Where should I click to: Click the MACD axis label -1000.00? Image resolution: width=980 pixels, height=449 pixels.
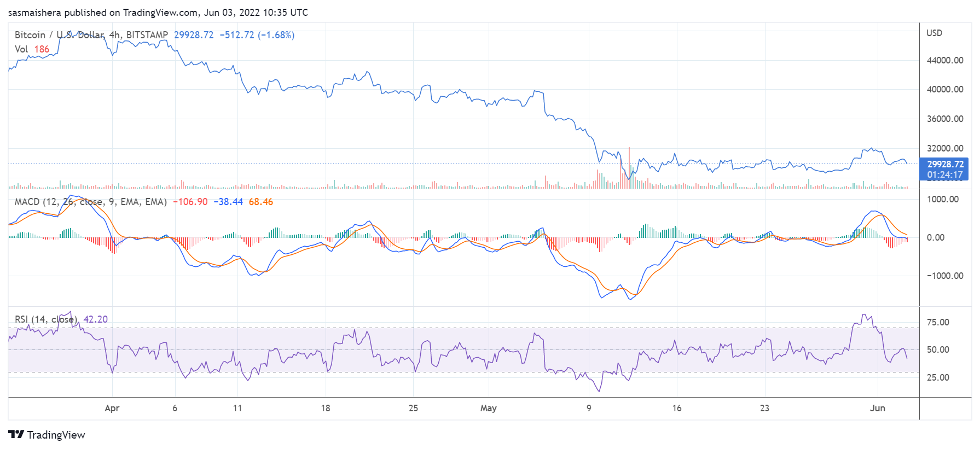point(945,276)
